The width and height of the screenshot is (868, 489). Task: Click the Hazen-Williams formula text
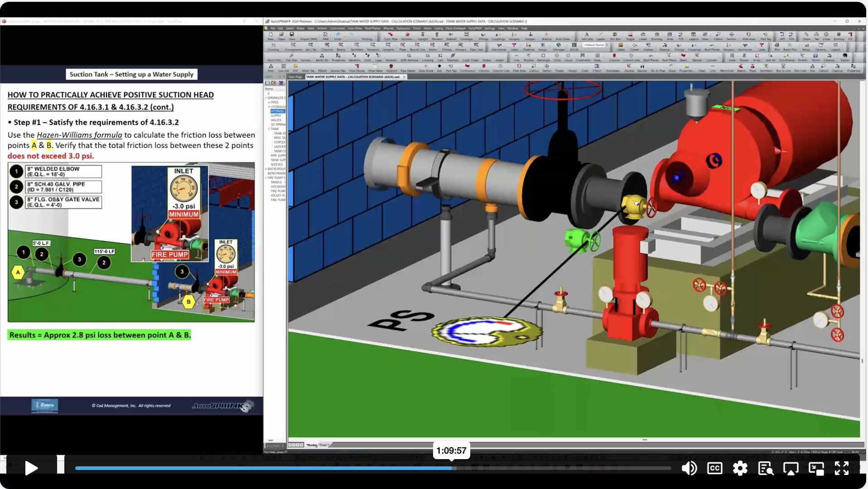tap(79, 135)
